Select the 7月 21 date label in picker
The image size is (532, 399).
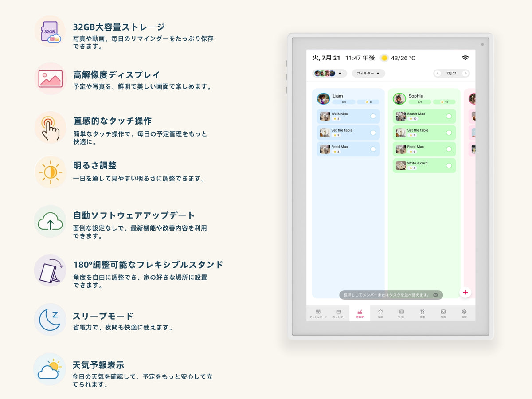[451, 74]
